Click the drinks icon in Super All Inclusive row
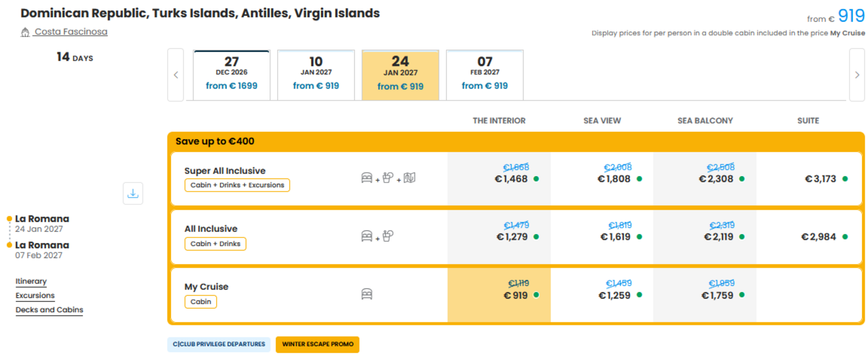This screenshot has width=868, height=359. coord(388,178)
